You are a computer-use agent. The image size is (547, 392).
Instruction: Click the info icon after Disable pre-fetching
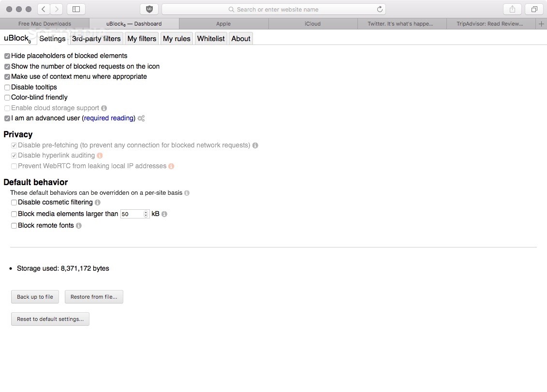click(x=255, y=145)
